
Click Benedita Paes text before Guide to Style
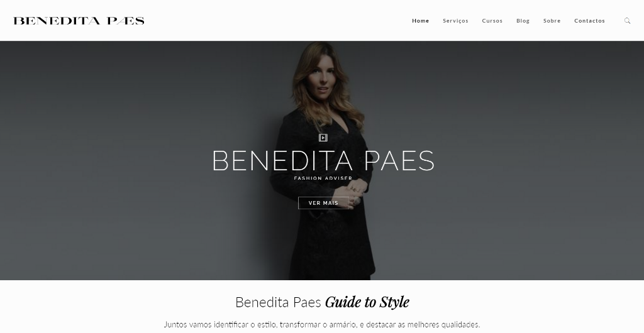tap(278, 302)
